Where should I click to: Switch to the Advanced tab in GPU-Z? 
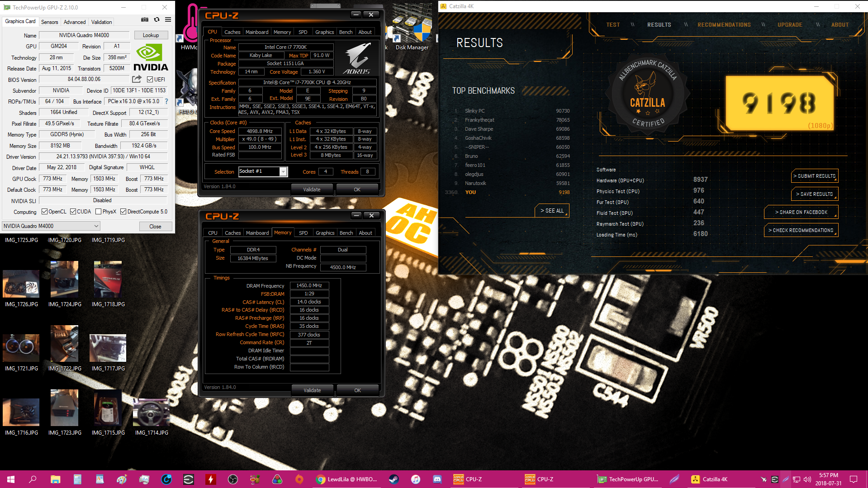click(75, 22)
